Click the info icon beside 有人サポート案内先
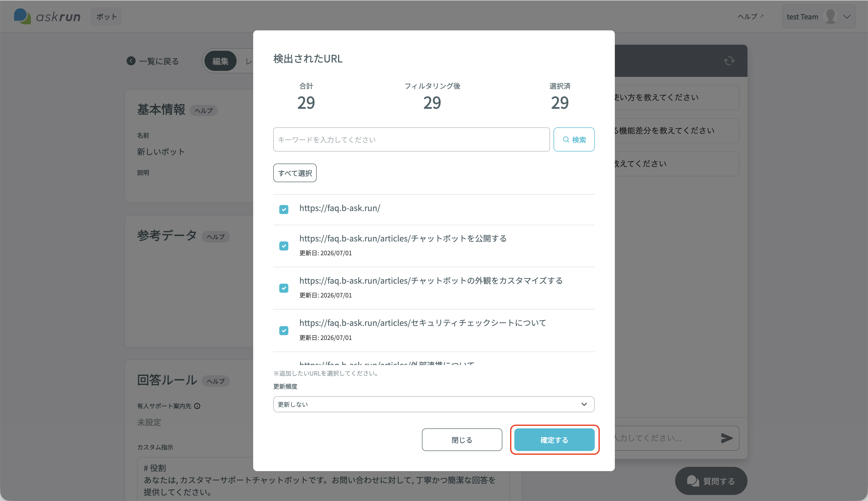The height and width of the screenshot is (501, 868). (197, 406)
